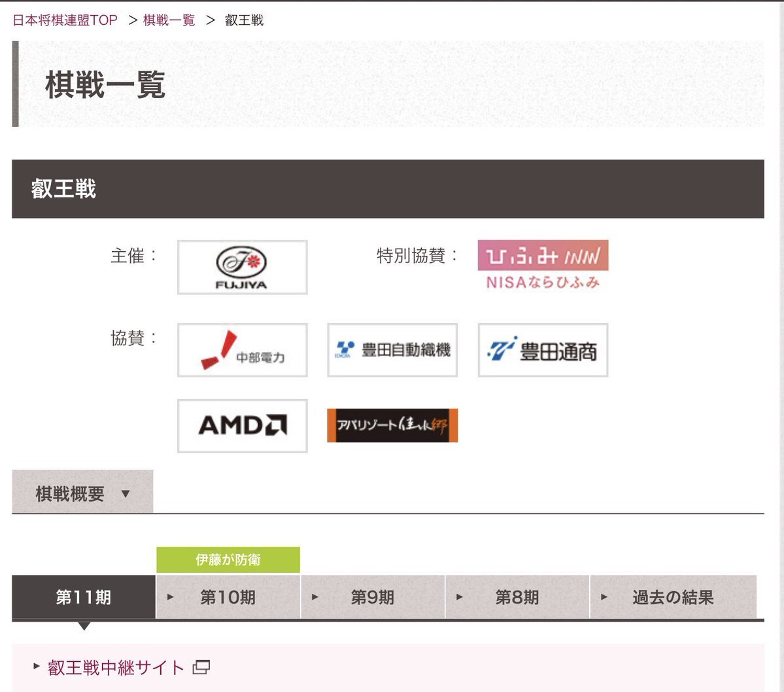Open the 豊田通商 sponsor logo

point(543,350)
